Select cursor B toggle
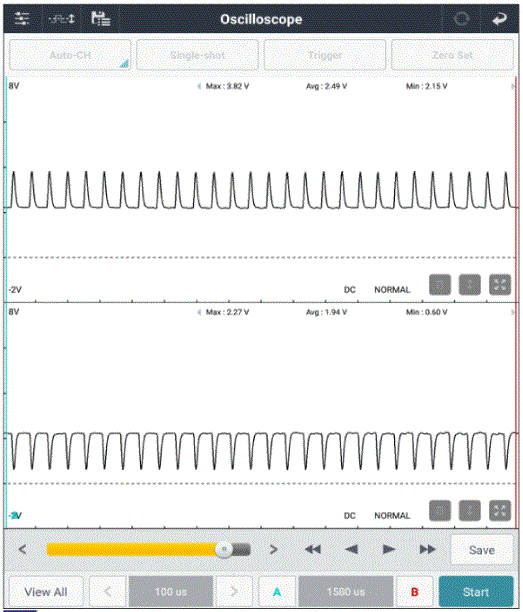Image resolution: width=523 pixels, height=612 pixels. point(414,592)
